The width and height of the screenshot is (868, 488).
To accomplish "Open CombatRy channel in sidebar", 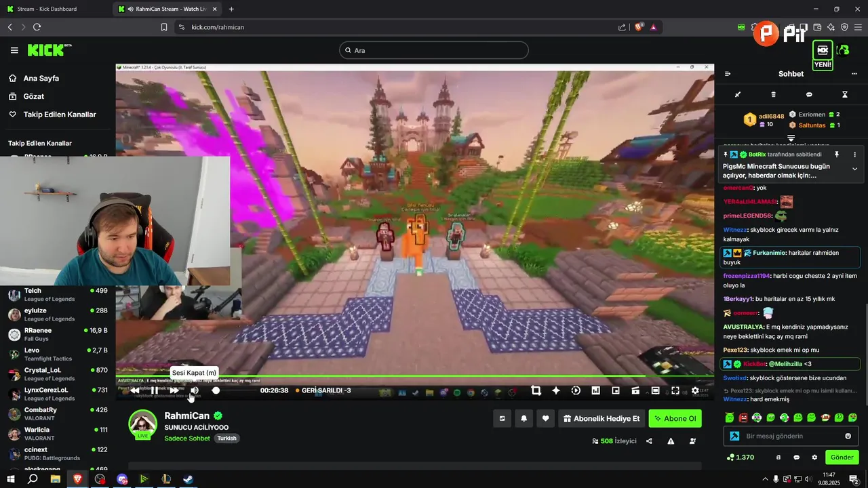I will pos(58,413).
